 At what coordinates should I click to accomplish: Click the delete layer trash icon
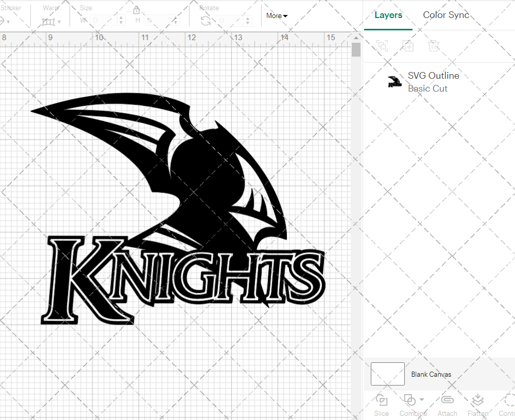tap(434, 46)
